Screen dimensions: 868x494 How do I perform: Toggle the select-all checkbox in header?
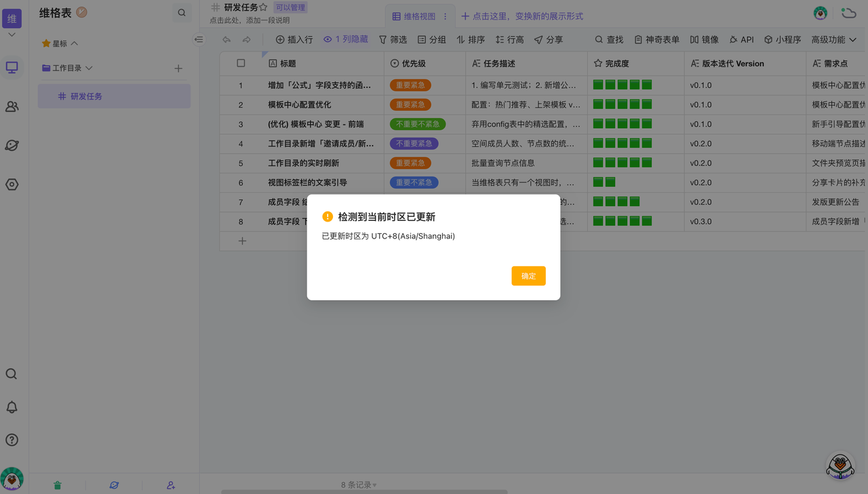click(241, 63)
